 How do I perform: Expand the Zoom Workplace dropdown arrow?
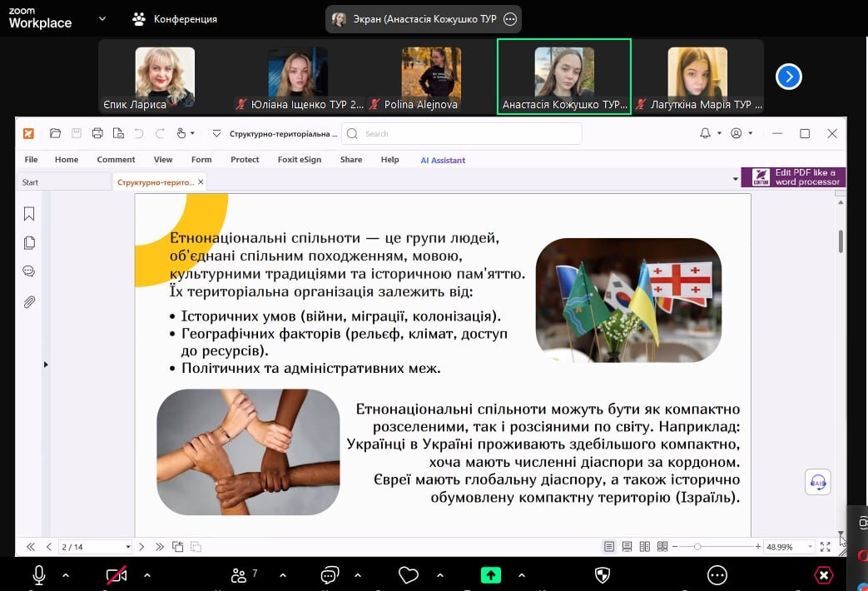click(102, 18)
